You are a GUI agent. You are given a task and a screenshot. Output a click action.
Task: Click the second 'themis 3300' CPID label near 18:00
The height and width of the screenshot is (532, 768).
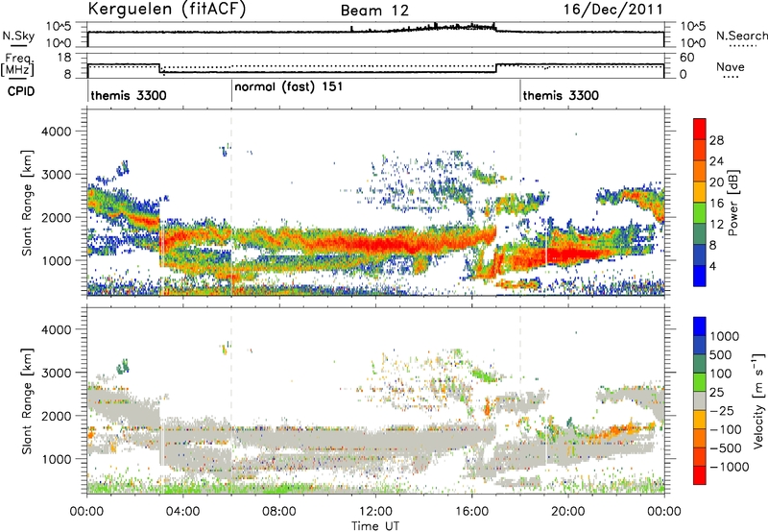(561, 95)
